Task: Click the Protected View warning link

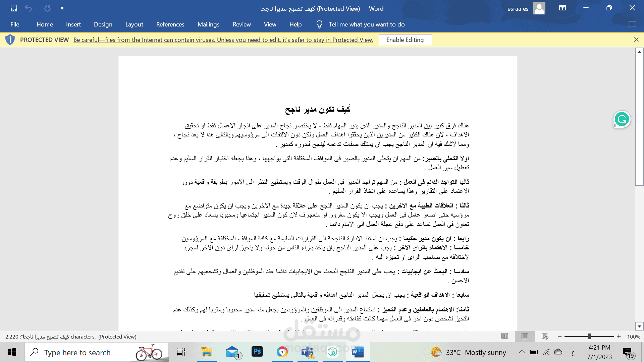Action: pyautogui.click(x=223, y=40)
